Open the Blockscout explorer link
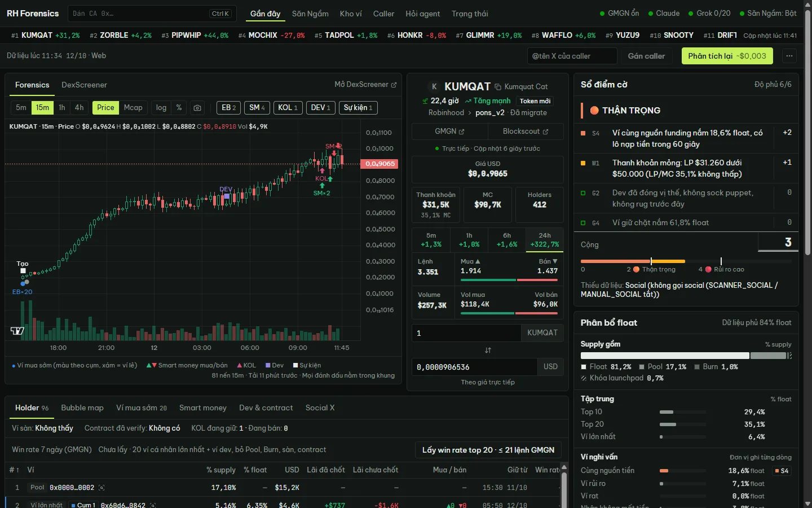This screenshot has height=508, width=812. [x=526, y=132]
